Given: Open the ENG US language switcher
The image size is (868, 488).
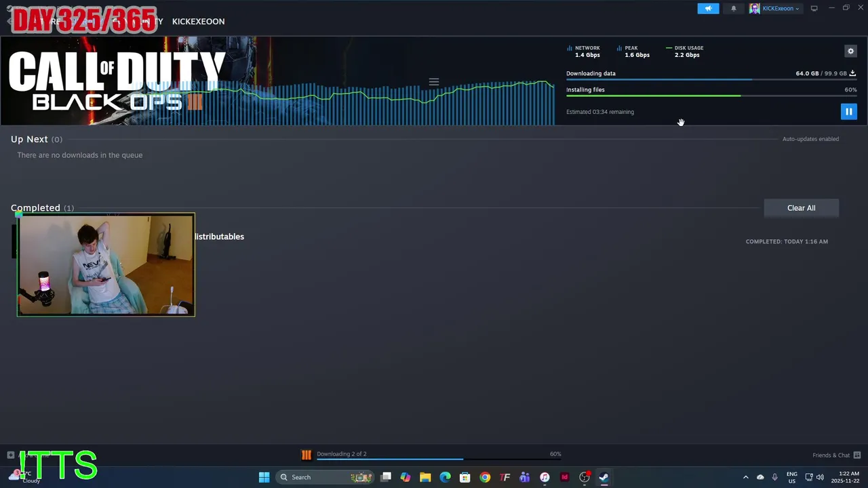Looking at the screenshot, I should [792, 477].
